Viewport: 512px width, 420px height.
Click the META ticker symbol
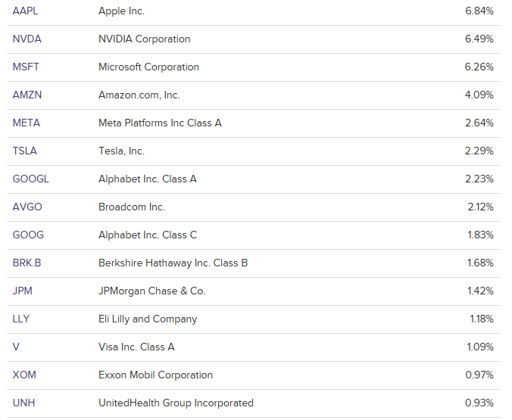click(27, 123)
